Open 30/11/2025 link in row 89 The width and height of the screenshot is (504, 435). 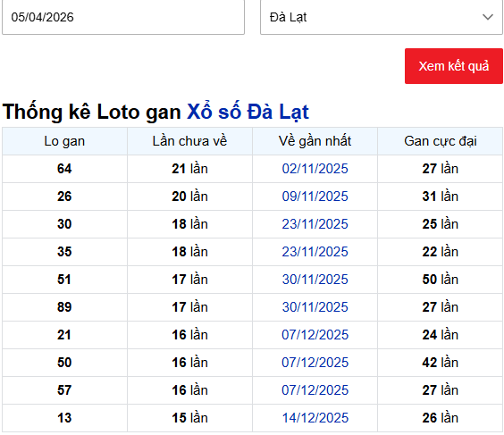[x=315, y=306]
